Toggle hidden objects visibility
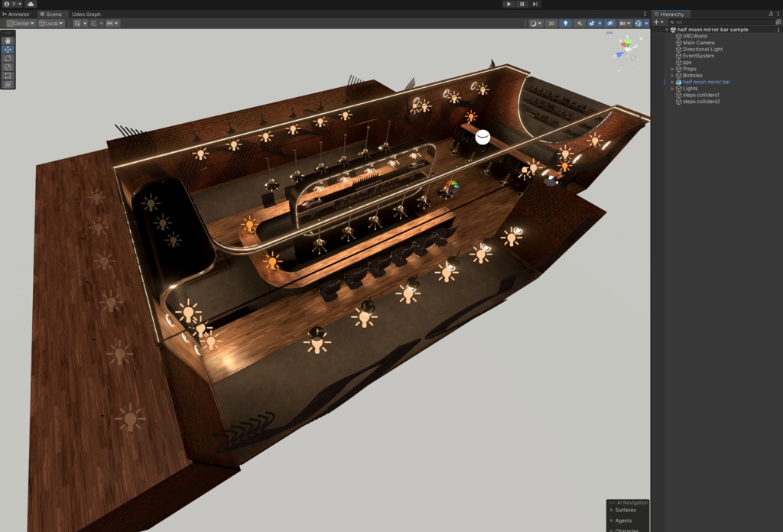The width and height of the screenshot is (783, 532). (610, 24)
